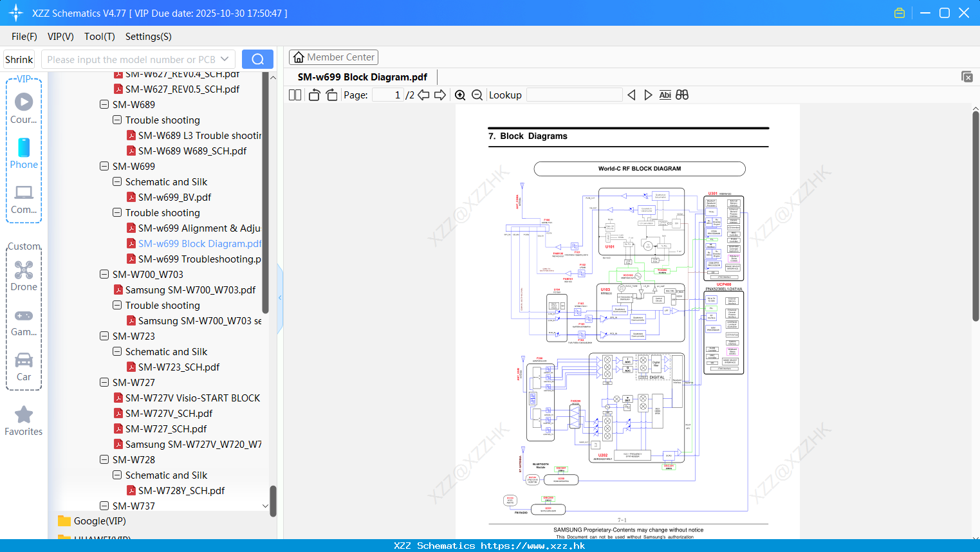Click the search magnifier button
This screenshot has height=552, width=980.
coord(257,59)
